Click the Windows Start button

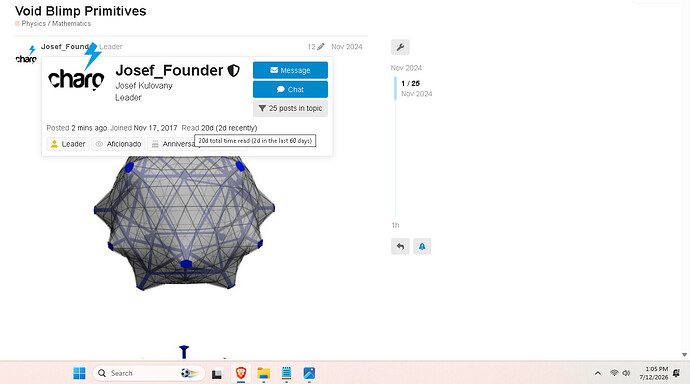point(80,373)
